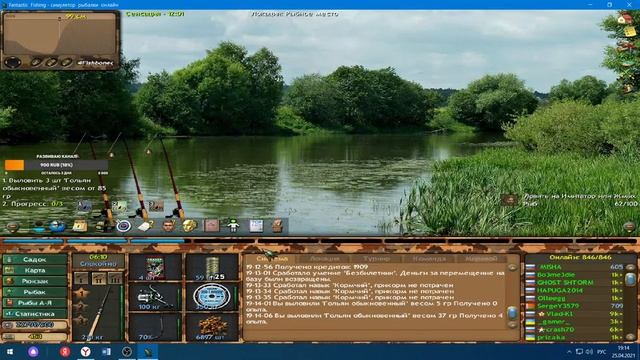
Task: Open the magazine item slot 4 шт
Action: click(155, 268)
